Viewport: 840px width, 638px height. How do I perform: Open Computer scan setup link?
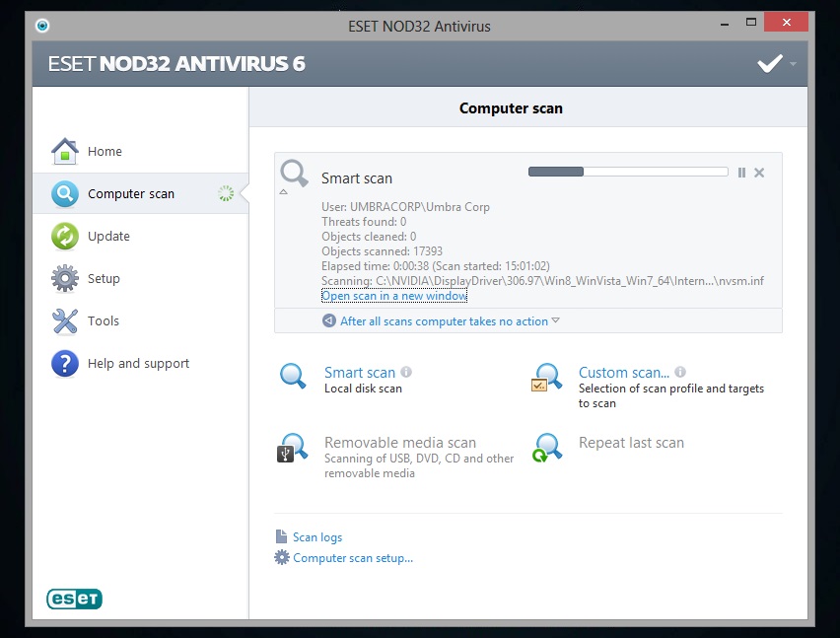353,558
